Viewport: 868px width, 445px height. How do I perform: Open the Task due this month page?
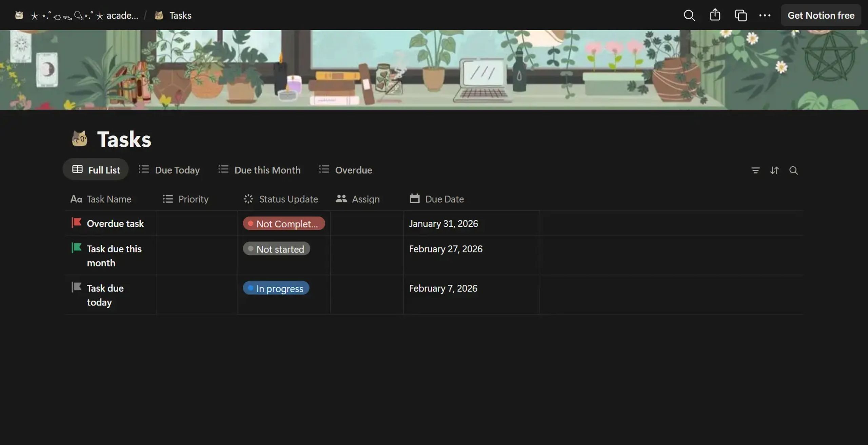click(114, 256)
